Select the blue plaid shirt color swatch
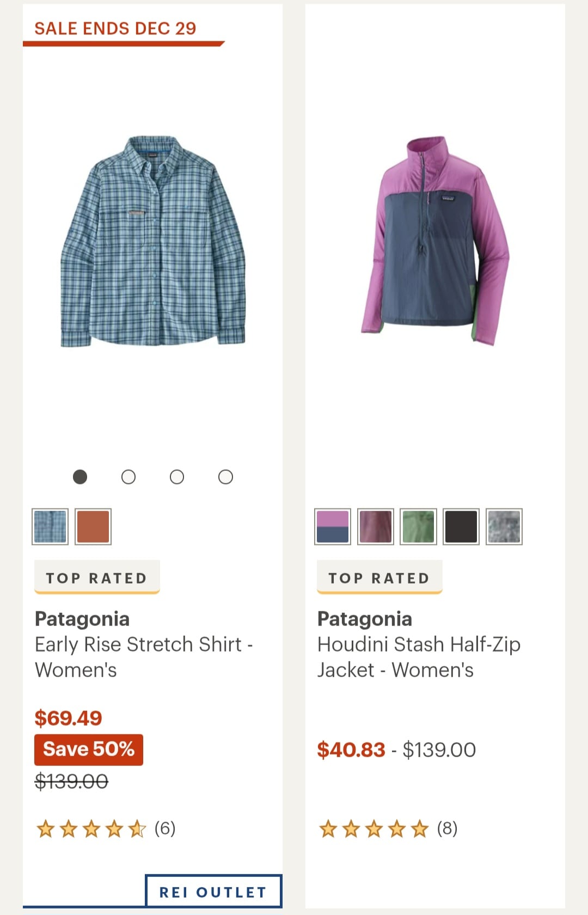 coord(50,526)
